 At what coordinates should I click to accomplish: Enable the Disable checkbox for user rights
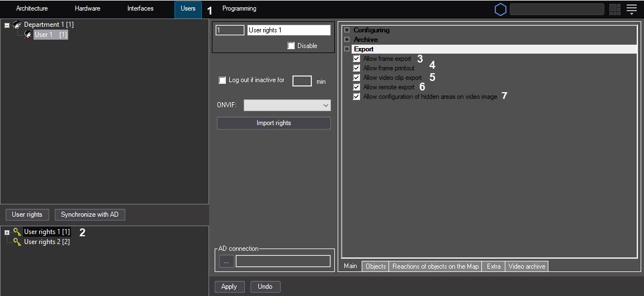click(x=291, y=46)
